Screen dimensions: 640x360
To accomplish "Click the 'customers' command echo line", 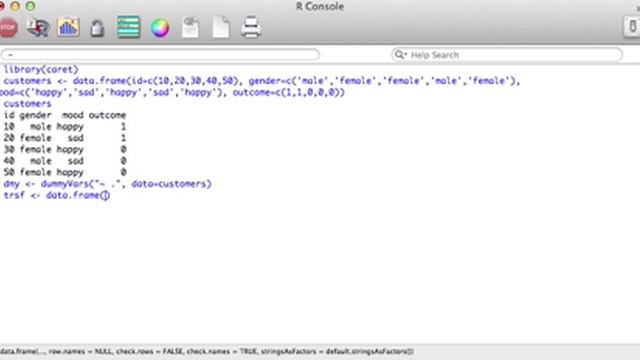I will pos(27,104).
